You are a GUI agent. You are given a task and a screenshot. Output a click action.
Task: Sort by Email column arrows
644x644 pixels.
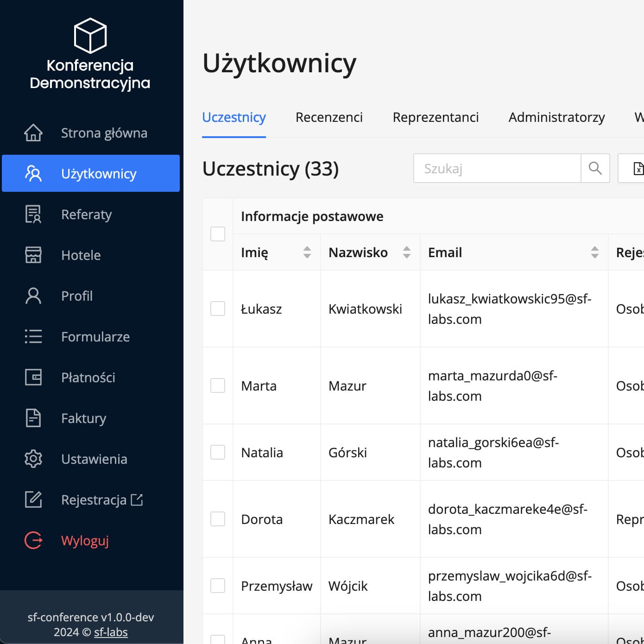click(x=595, y=252)
